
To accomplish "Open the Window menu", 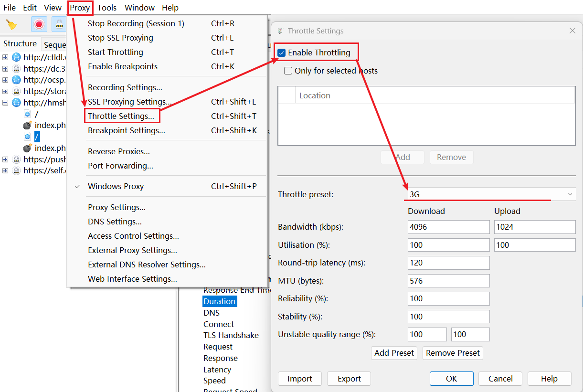I will (x=139, y=8).
